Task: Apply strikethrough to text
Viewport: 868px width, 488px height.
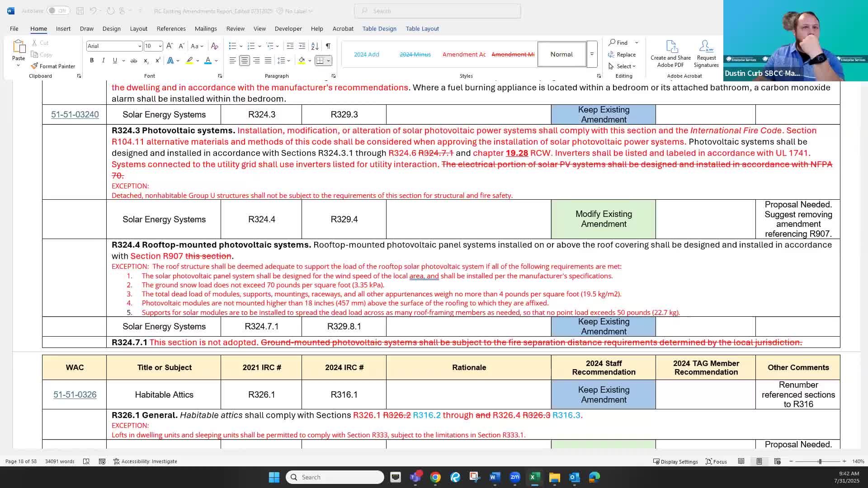Action: 133,61
